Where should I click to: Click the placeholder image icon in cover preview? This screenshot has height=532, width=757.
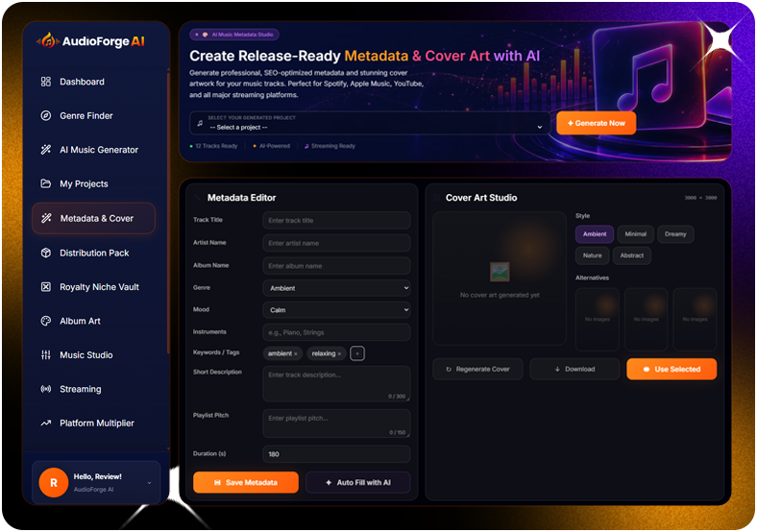(x=500, y=272)
